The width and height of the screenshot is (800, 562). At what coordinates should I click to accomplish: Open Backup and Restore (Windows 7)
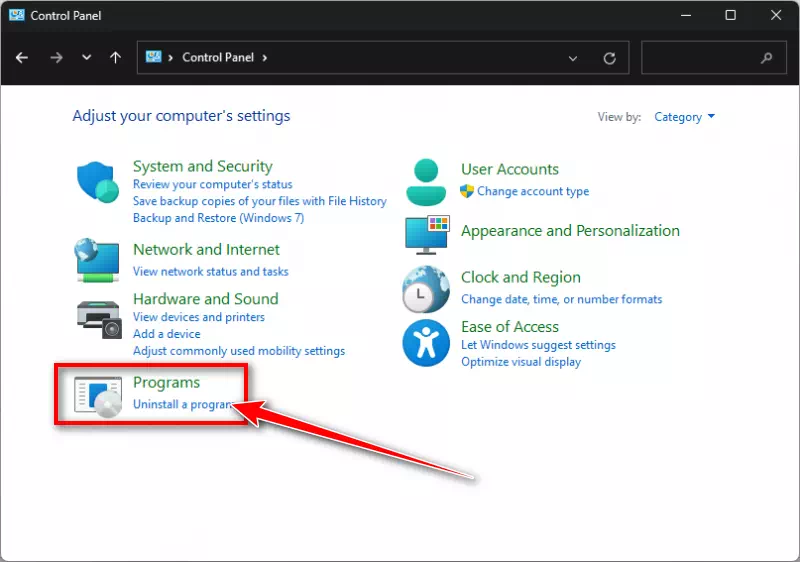(218, 218)
